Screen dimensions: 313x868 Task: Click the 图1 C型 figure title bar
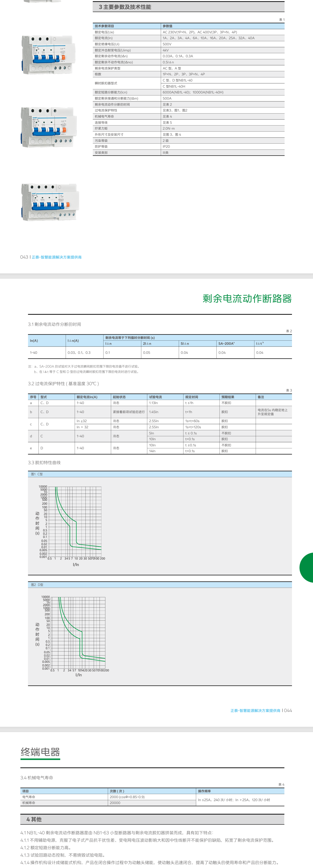(37, 474)
